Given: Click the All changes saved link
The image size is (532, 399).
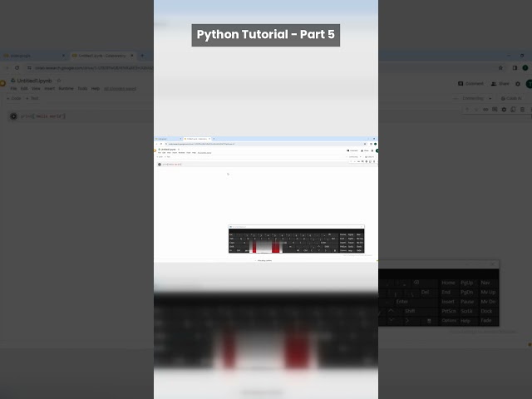Looking at the screenshot, I should point(120,89).
